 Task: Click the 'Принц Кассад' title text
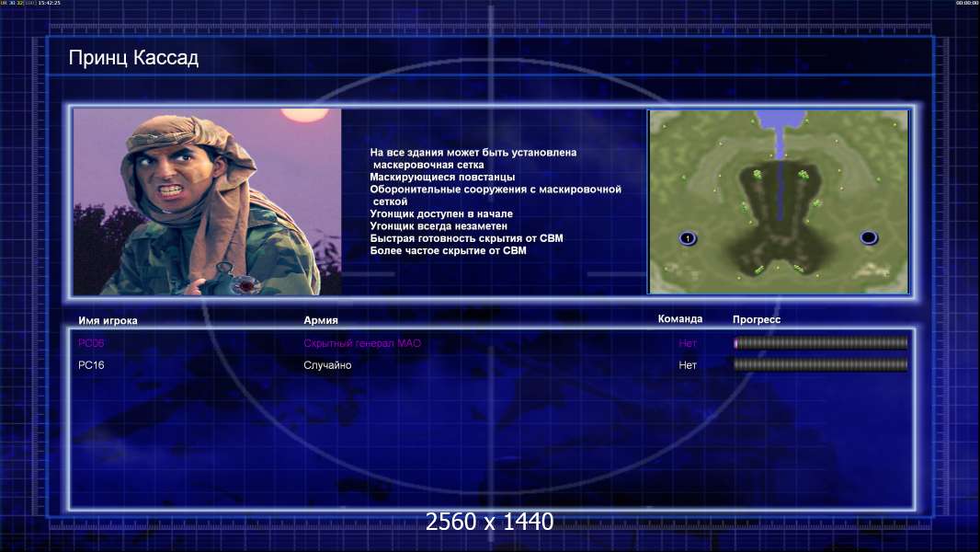pyautogui.click(x=133, y=58)
